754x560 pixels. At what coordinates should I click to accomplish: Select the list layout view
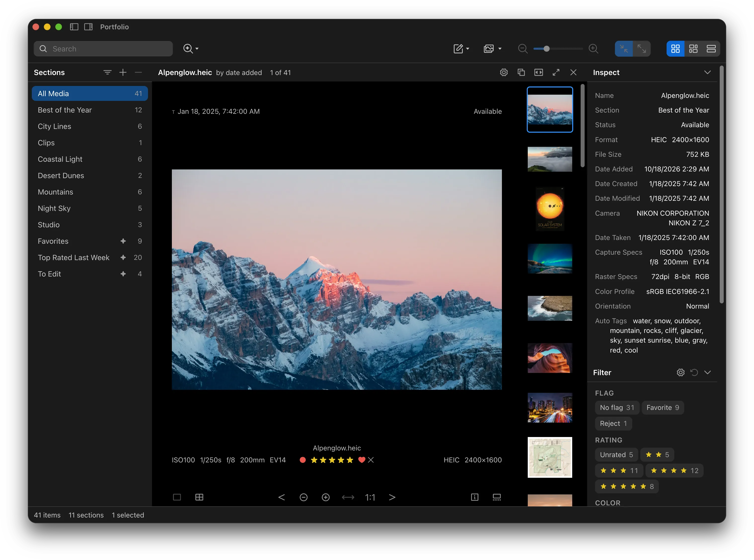click(711, 49)
